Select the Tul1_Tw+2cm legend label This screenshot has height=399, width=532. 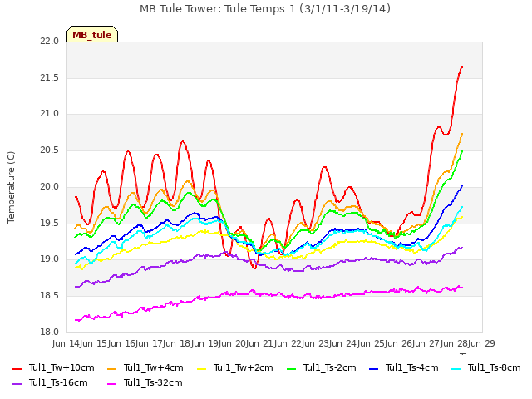(244, 367)
